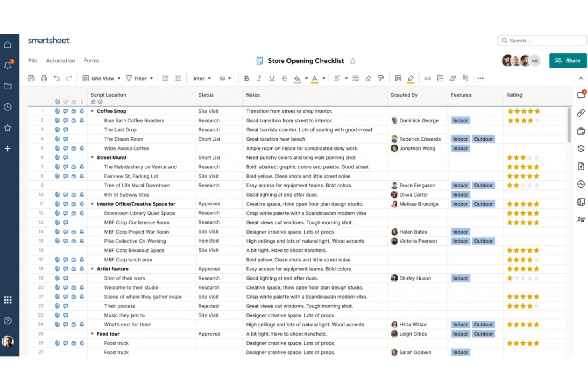Open the Help question mark icon

point(8,321)
